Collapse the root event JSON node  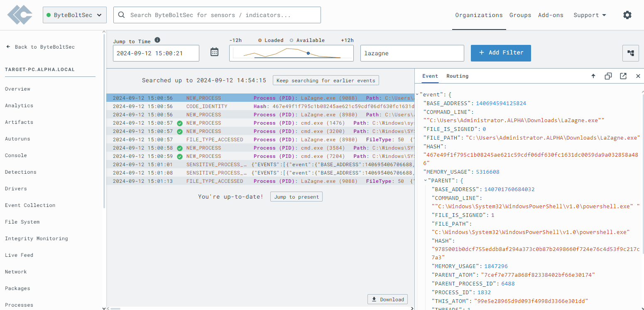coord(417,94)
